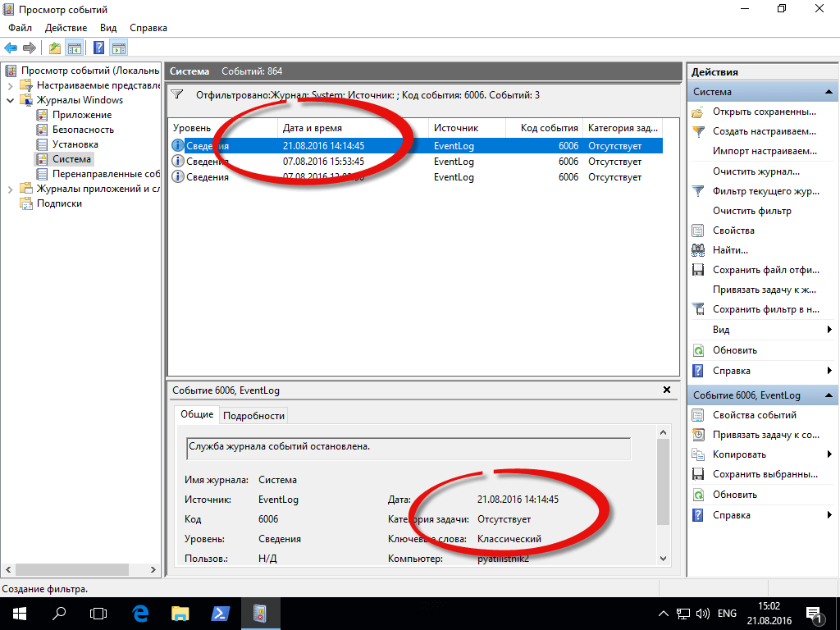Click the Help question mark toolbar icon
Image resolution: width=840 pixels, height=630 pixels.
point(99,48)
